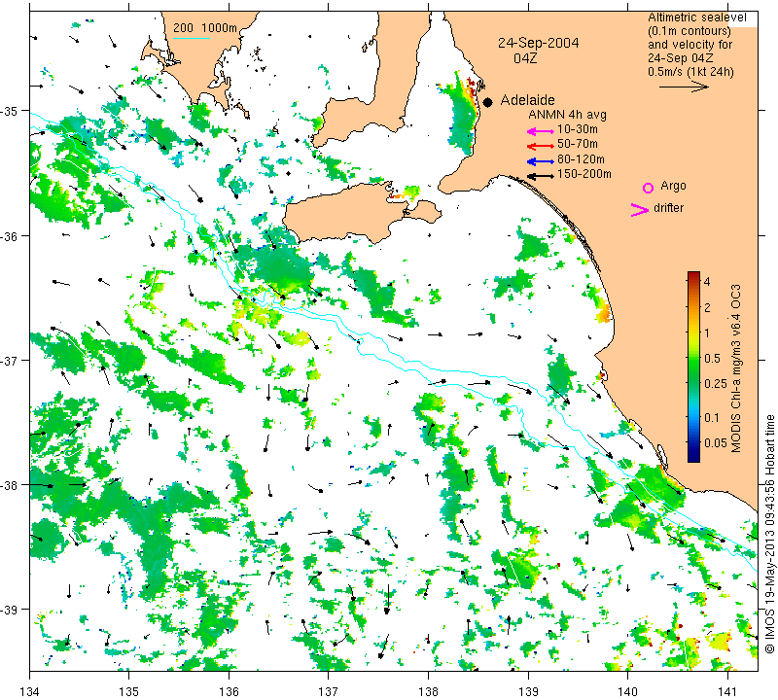Click the magenta drifter chevron symbol
Image resolution: width=778 pixels, height=700 pixels.
(x=640, y=210)
